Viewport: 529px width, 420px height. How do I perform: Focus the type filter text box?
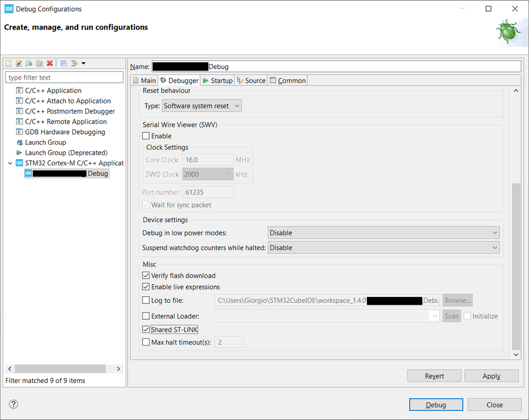(65, 77)
